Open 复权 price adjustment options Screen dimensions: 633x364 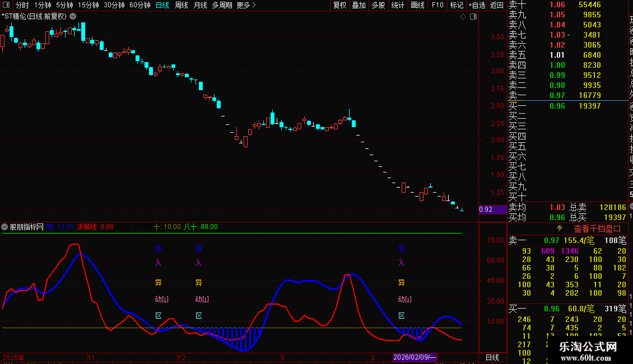[339, 5]
